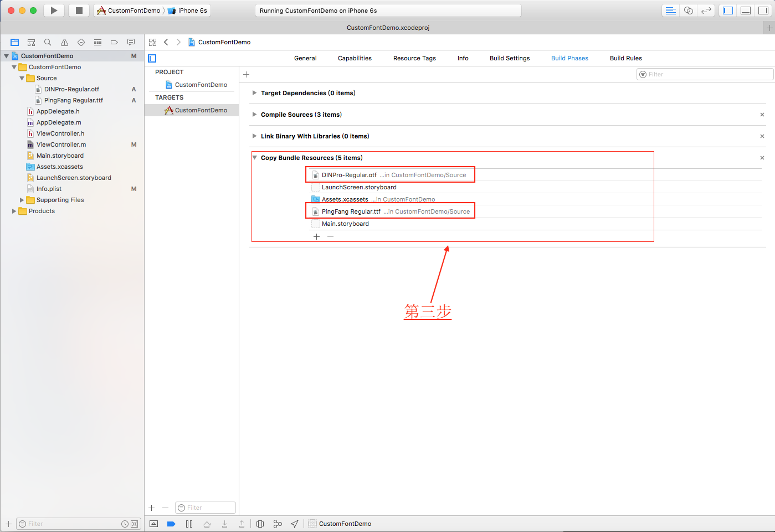Show the Issue navigator warning icon

[x=64, y=42]
